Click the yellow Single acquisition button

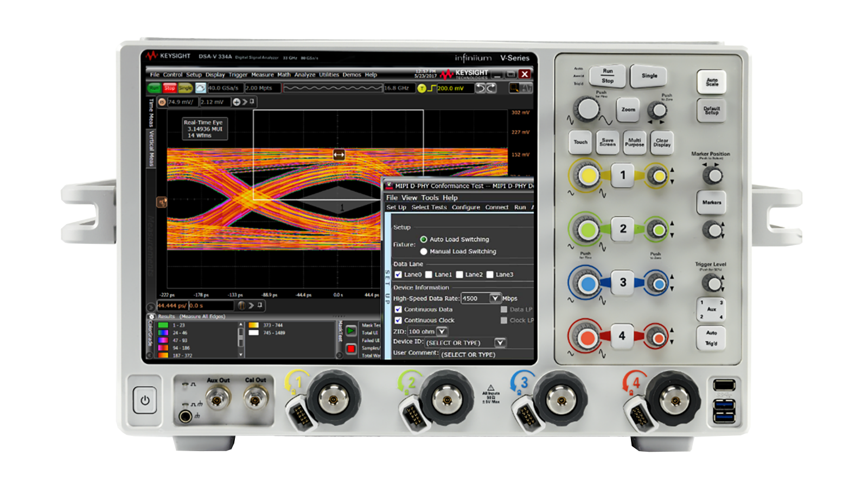pyautogui.click(x=185, y=88)
